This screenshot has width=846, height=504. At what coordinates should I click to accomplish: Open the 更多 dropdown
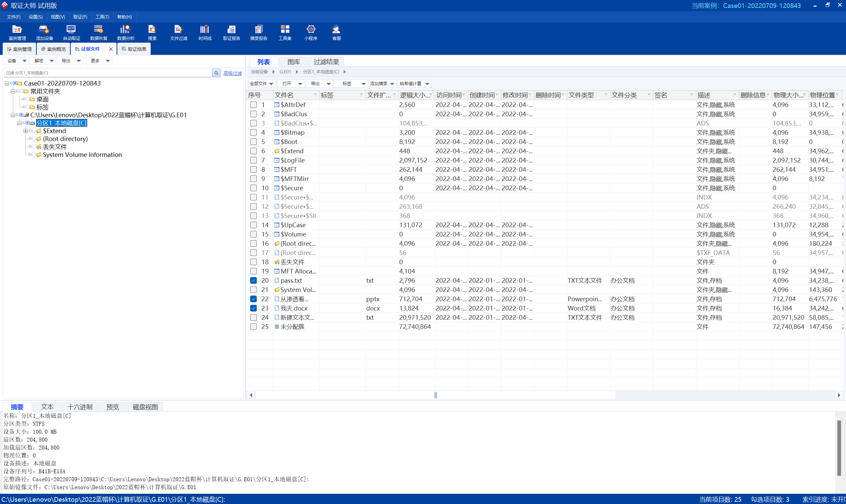point(100,61)
